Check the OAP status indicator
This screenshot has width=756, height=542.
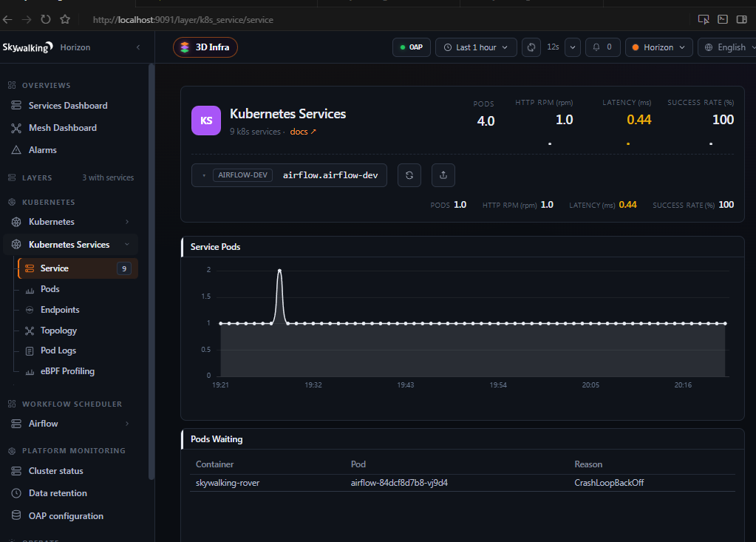point(412,47)
